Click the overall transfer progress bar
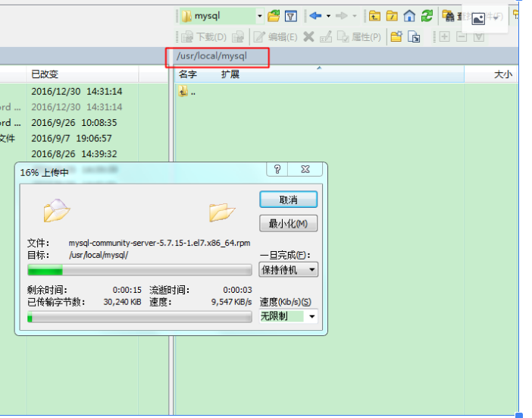The height and width of the screenshot is (418, 532). pos(139,317)
